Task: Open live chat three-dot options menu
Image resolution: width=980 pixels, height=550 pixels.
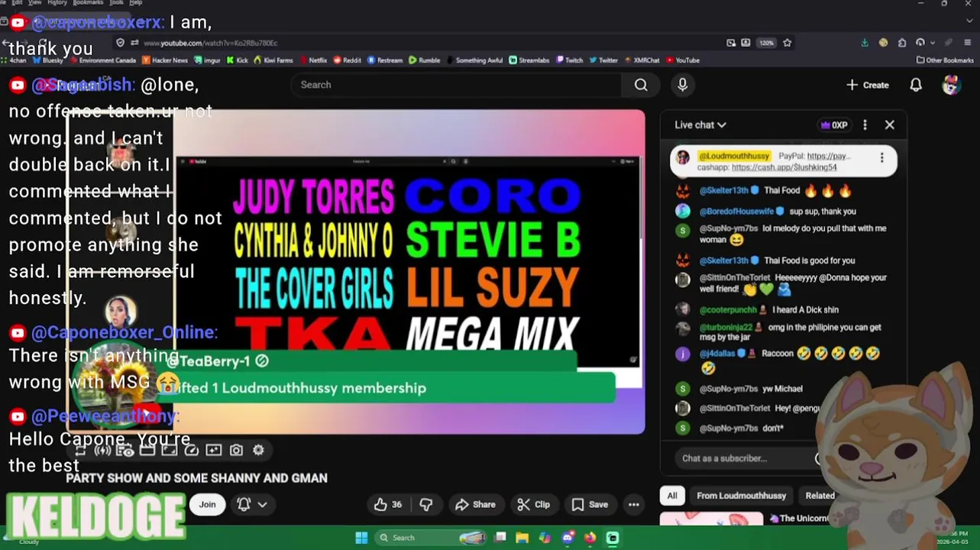Action: point(865,125)
